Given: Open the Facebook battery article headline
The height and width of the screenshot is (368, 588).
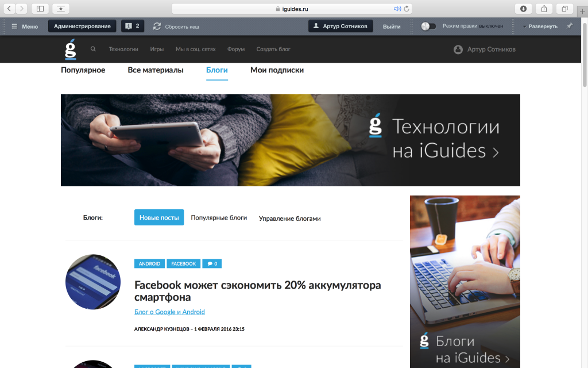Looking at the screenshot, I should pyautogui.click(x=258, y=291).
